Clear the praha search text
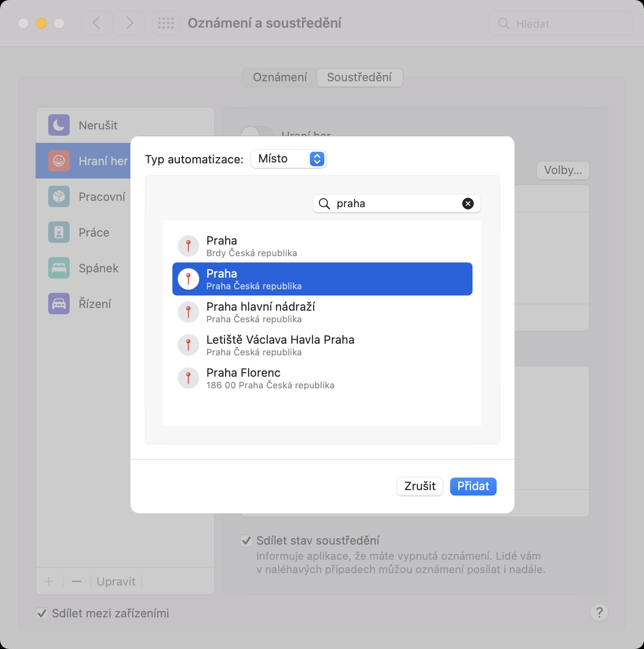This screenshot has width=644, height=649. point(468,204)
